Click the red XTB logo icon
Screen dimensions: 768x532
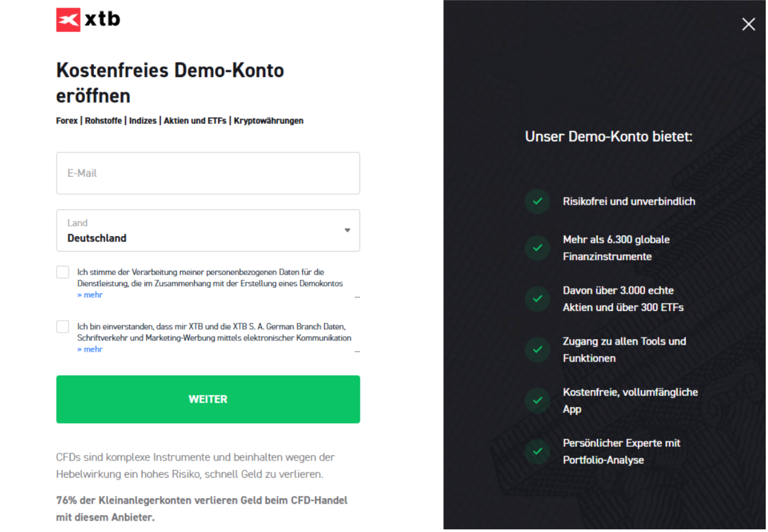[68, 20]
